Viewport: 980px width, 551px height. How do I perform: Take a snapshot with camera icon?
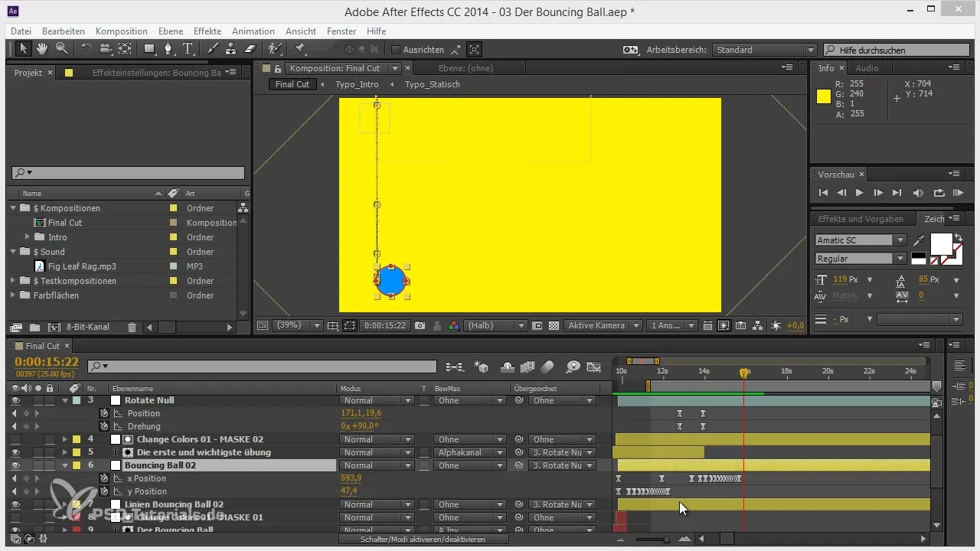point(420,325)
